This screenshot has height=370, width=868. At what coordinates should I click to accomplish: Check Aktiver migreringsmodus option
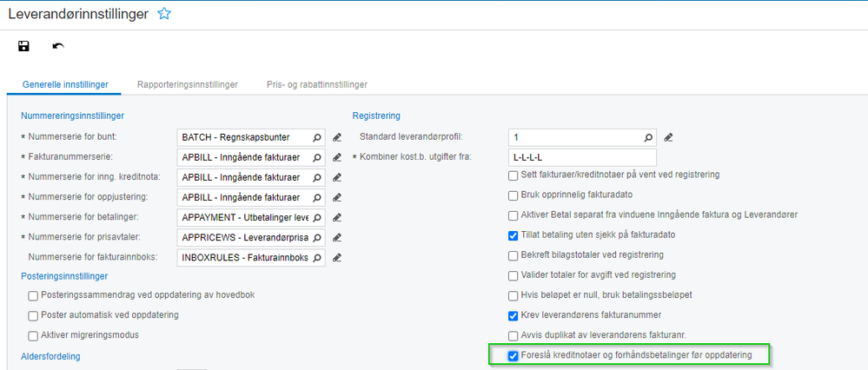[x=33, y=336]
